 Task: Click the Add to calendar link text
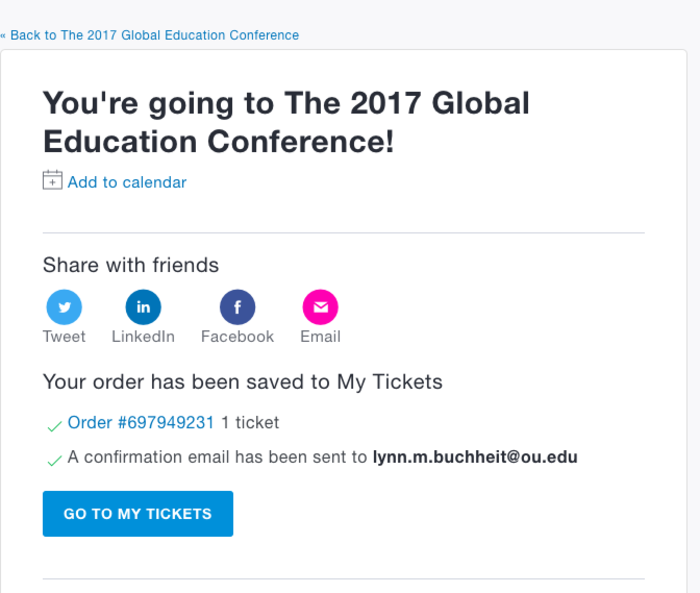pos(127,182)
